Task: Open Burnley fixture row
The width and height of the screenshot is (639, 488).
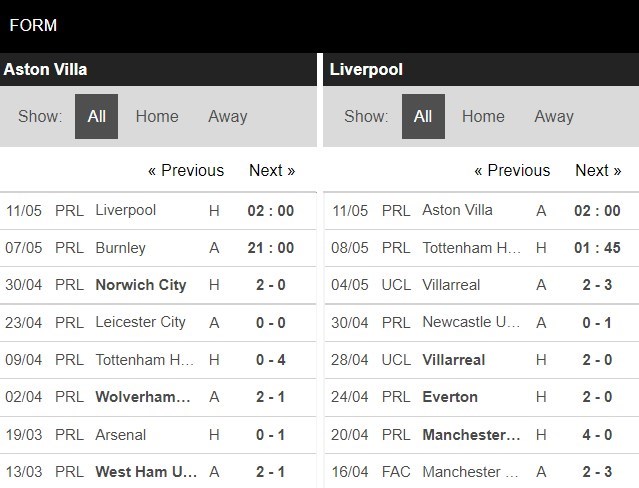Action: [x=120, y=248]
